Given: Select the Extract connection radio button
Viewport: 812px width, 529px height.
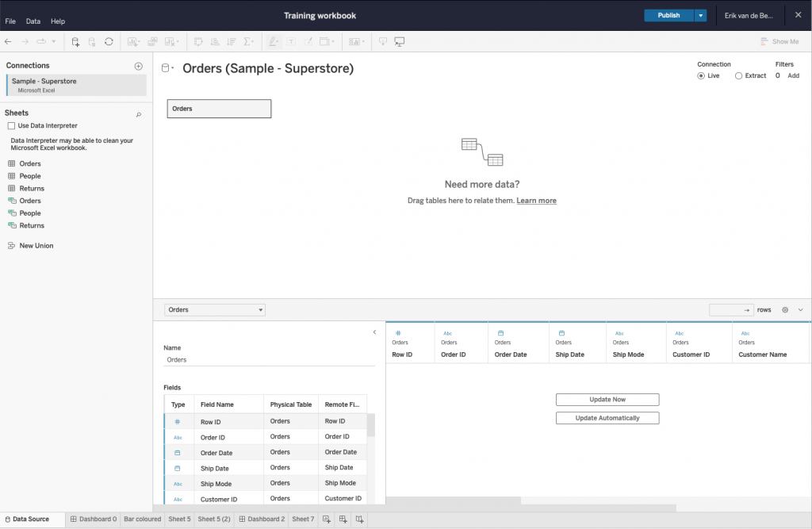Looking at the screenshot, I should point(739,76).
